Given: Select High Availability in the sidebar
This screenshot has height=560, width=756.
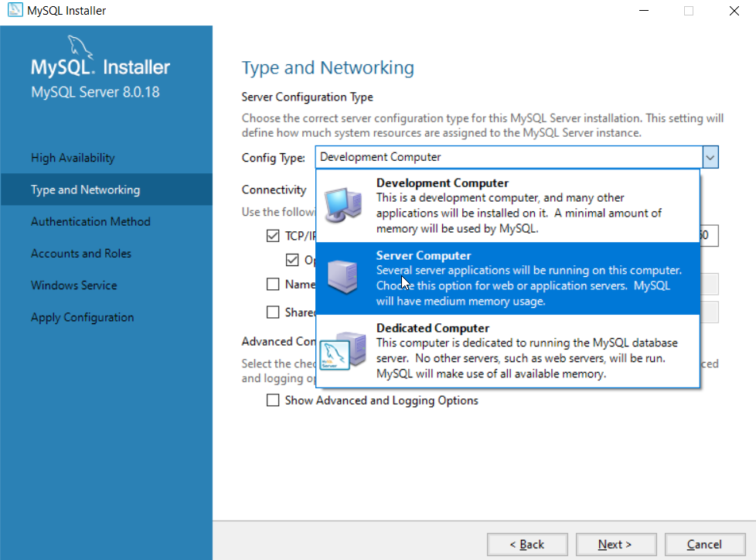Looking at the screenshot, I should click(x=73, y=158).
